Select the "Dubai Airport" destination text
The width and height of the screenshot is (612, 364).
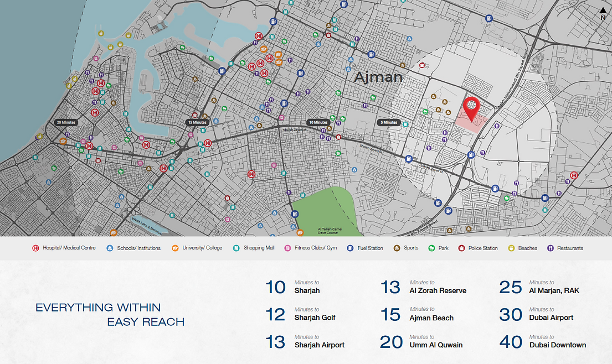coord(551,318)
